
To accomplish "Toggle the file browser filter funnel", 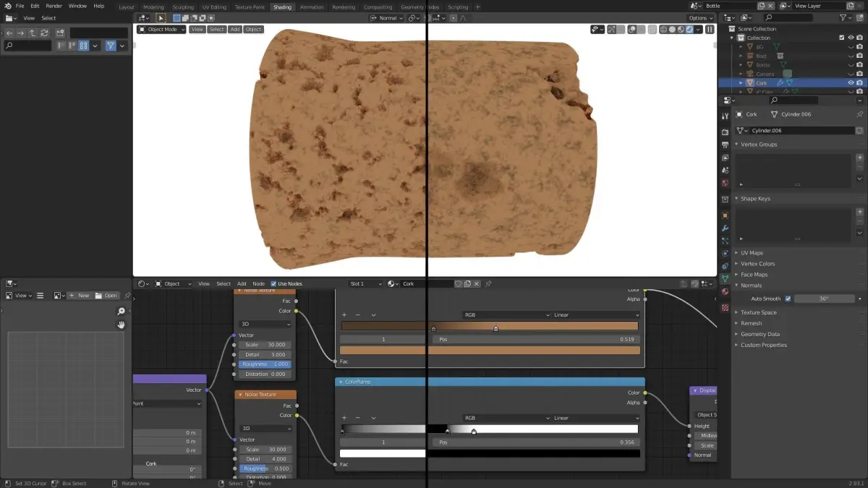I will click(x=111, y=46).
